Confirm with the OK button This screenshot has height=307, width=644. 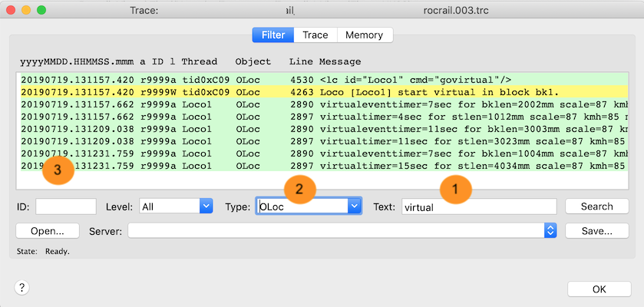(599, 289)
